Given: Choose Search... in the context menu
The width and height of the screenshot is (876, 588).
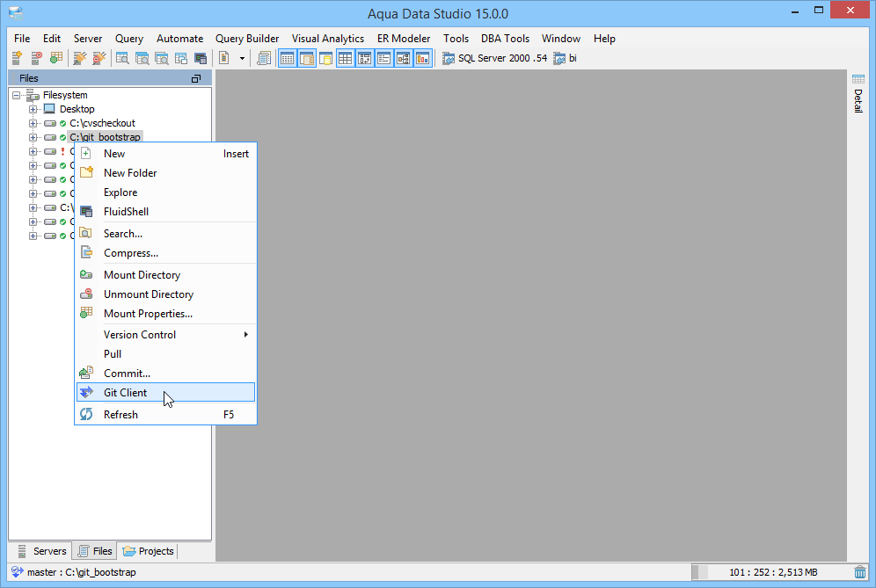Looking at the screenshot, I should click(166, 234).
